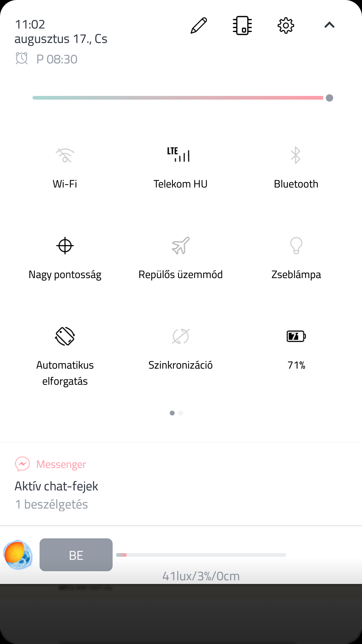Open quick settings edit pencil icon
Viewport: 362px width, 644px height.
click(x=199, y=25)
